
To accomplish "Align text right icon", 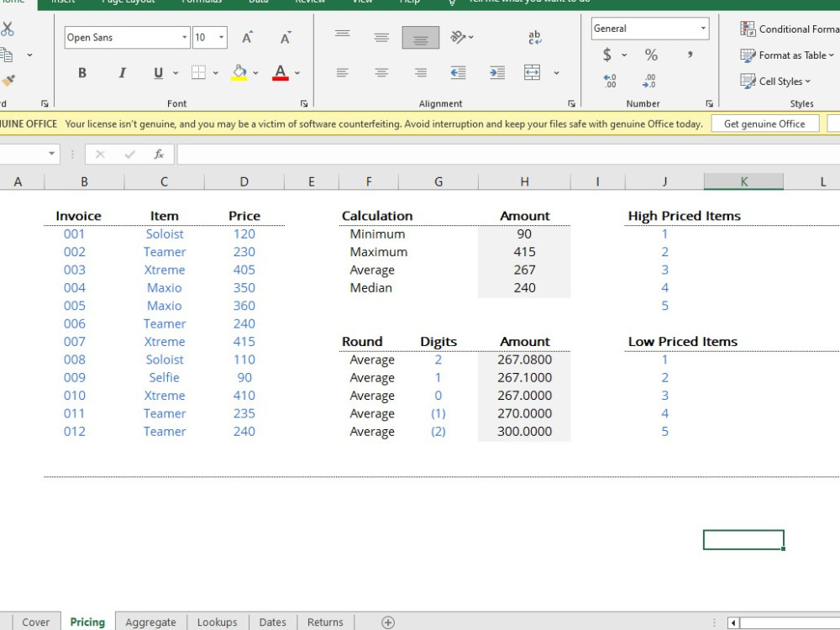I will (421, 72).
